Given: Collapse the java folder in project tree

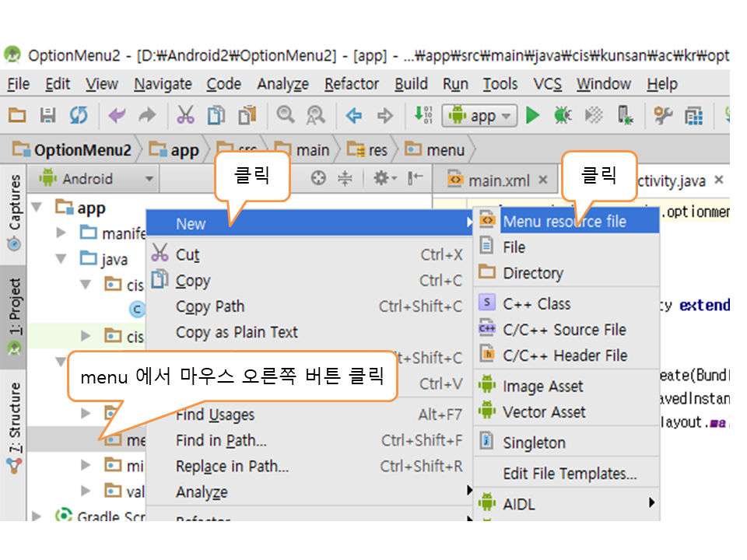Looking at the screenshot, I should coord(62,259).
